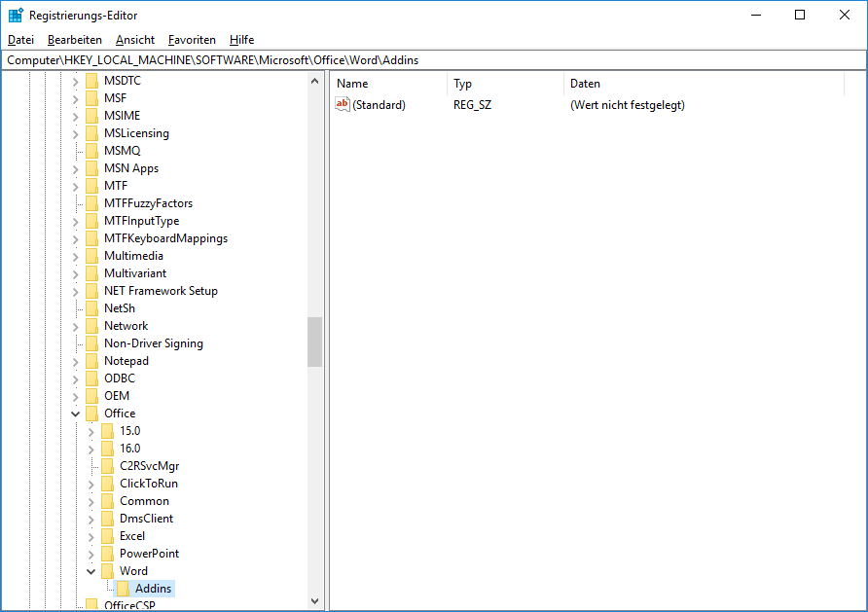Image resolution: width=868 pixels, height=612 pixels.
Task: Click the Registry Editor title bar icon
Action: pos(14,14)
